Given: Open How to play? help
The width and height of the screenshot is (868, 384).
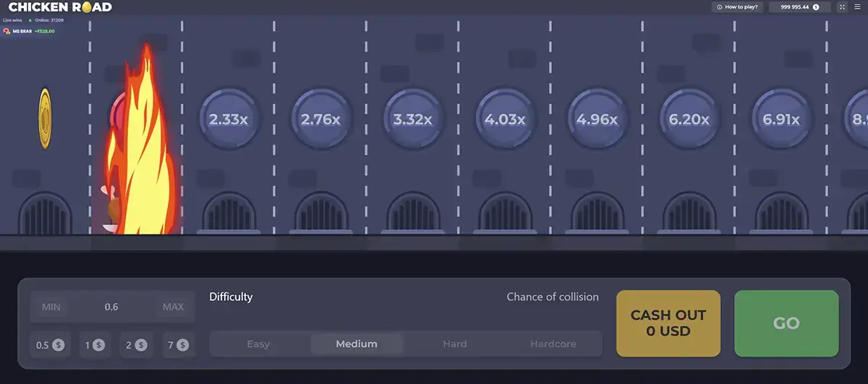Looking at the screenshot, I should 738,7.
